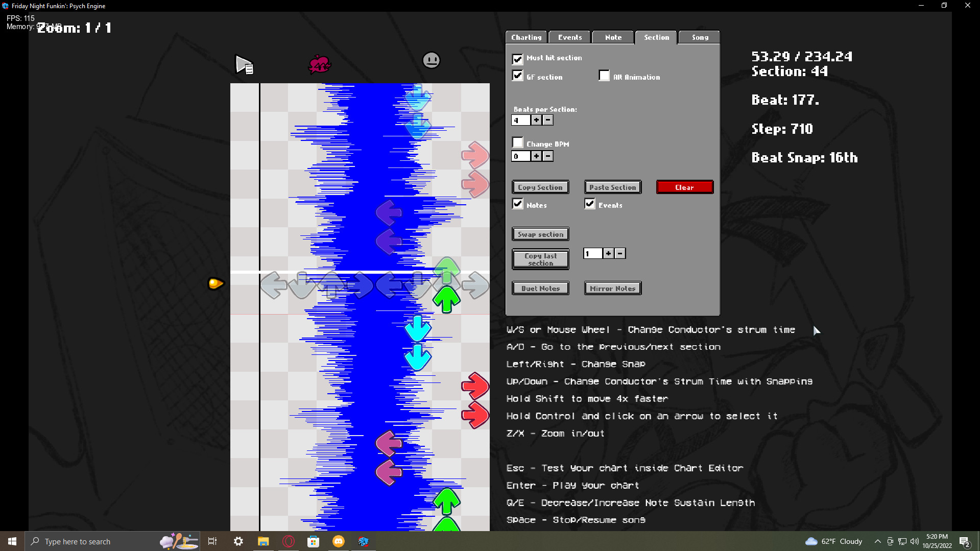980x551 pixels.
Task: Click the leftmost gray left strum arrow
Action: point(274,285)
